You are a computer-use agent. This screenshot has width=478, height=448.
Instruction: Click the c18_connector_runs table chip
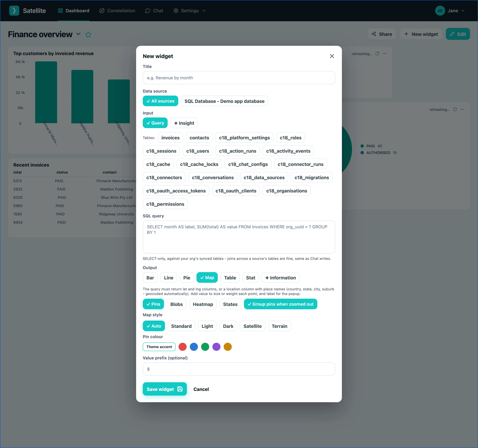[301, 164]
